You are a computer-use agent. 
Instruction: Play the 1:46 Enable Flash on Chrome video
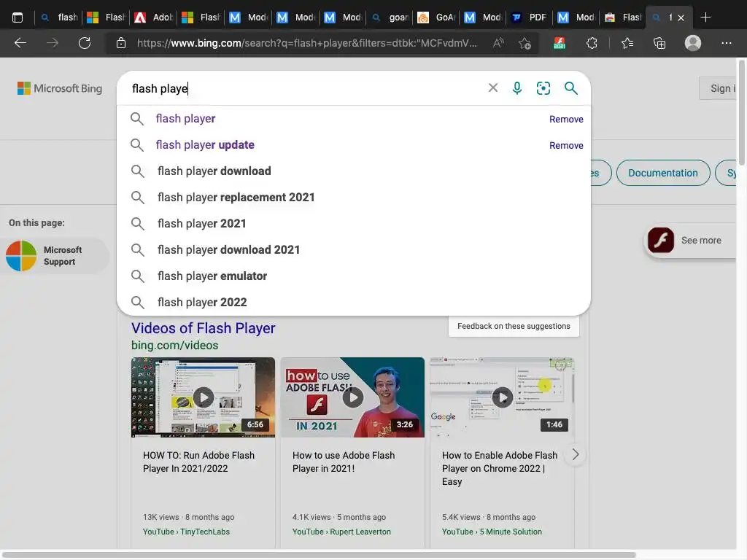[x=502, y=397]
